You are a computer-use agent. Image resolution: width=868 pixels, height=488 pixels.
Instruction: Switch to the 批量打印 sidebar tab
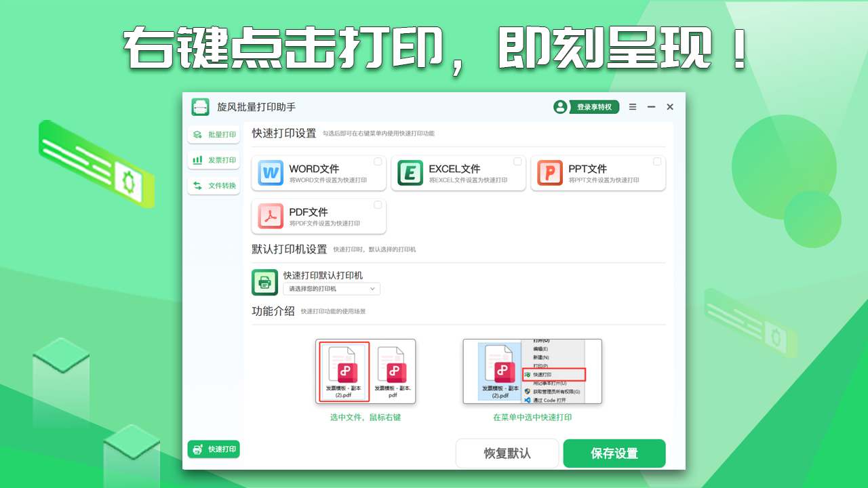(214, 134)
